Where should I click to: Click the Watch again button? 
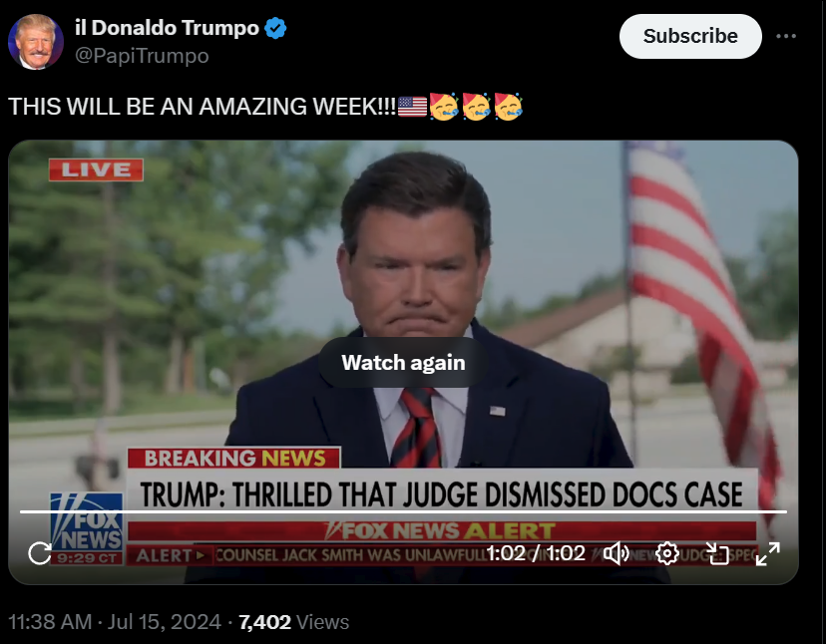(x=403, y=362)
